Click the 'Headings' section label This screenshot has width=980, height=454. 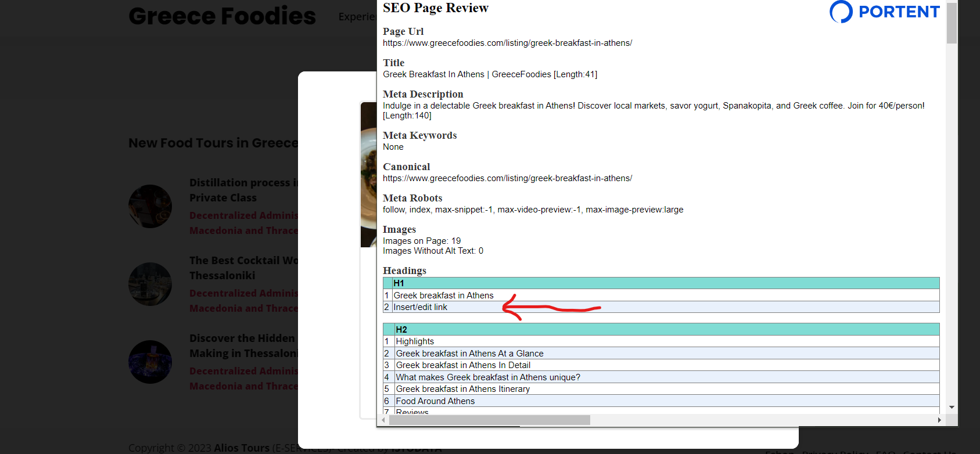[x=404, y=271]
